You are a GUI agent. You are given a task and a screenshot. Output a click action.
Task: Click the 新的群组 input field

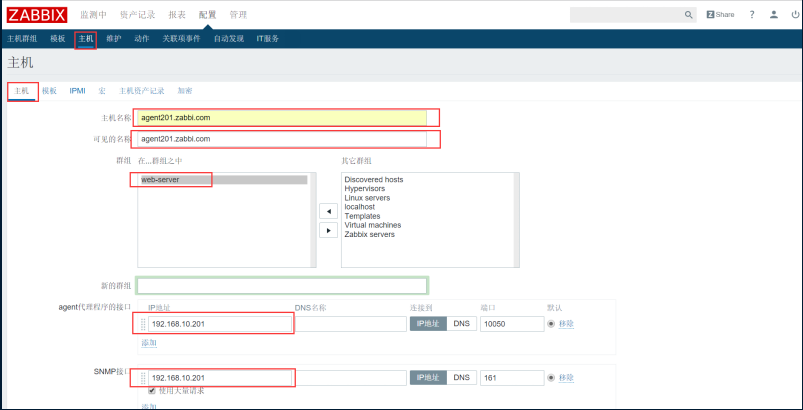click(282, 286)
